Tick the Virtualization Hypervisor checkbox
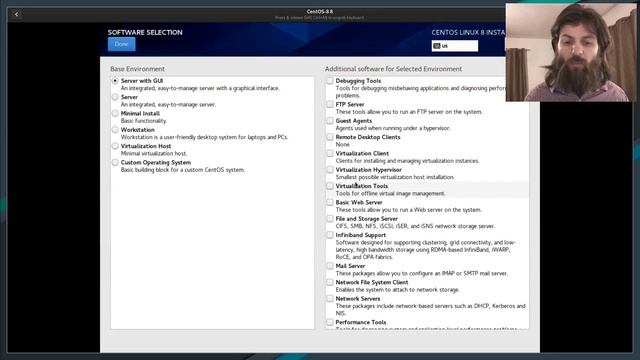Image resolution: width=640 pixels, height=360 pixels. 330,170
